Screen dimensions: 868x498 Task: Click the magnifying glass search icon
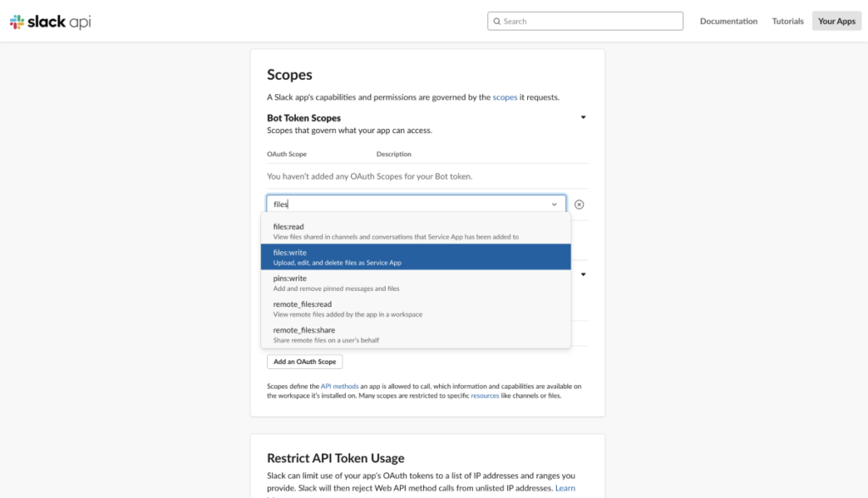pos(497,21)
